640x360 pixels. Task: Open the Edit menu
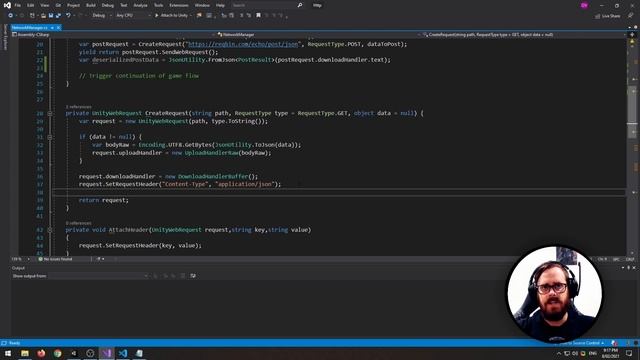31,5
